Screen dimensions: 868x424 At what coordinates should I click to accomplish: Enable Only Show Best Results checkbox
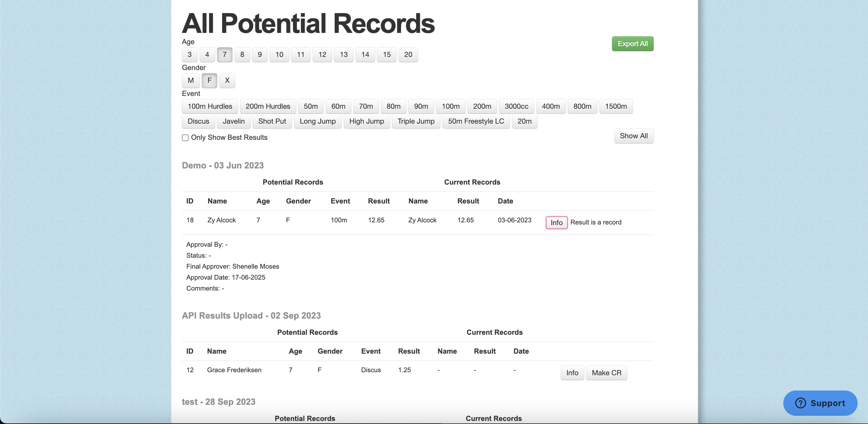185,138
